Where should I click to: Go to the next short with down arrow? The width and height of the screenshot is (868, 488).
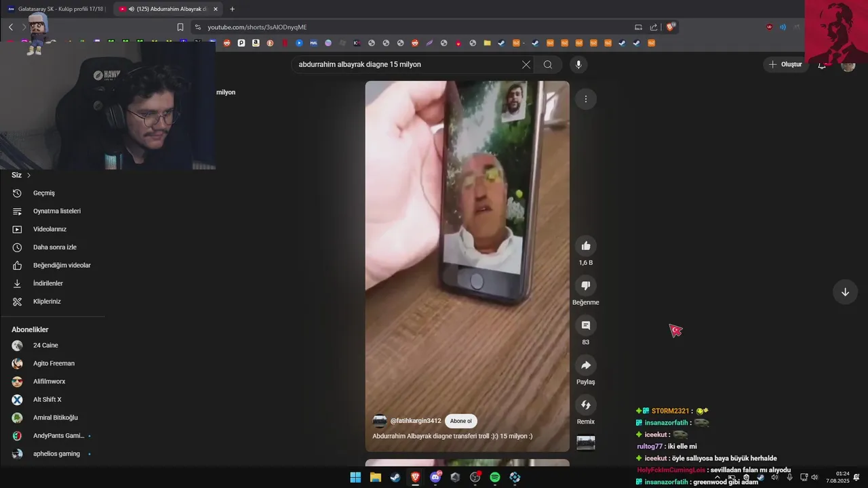[845, 292]
